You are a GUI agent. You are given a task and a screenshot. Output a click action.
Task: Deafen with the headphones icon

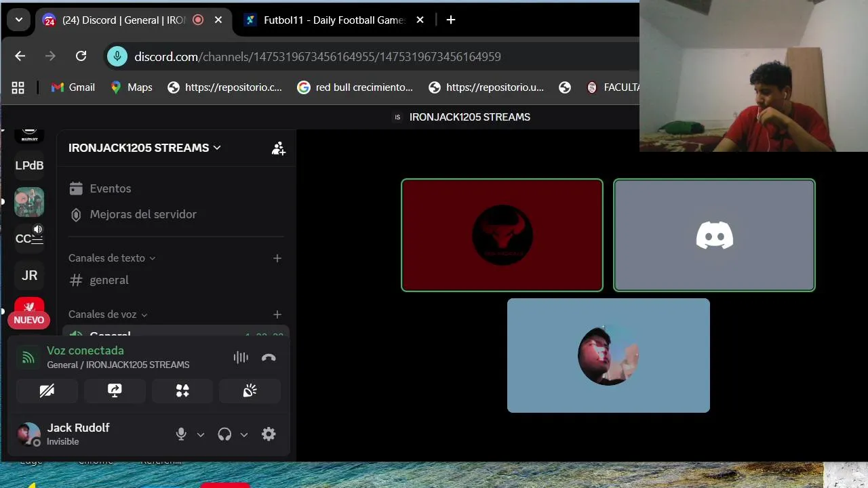pyautogui.click(x=224, y=434)
